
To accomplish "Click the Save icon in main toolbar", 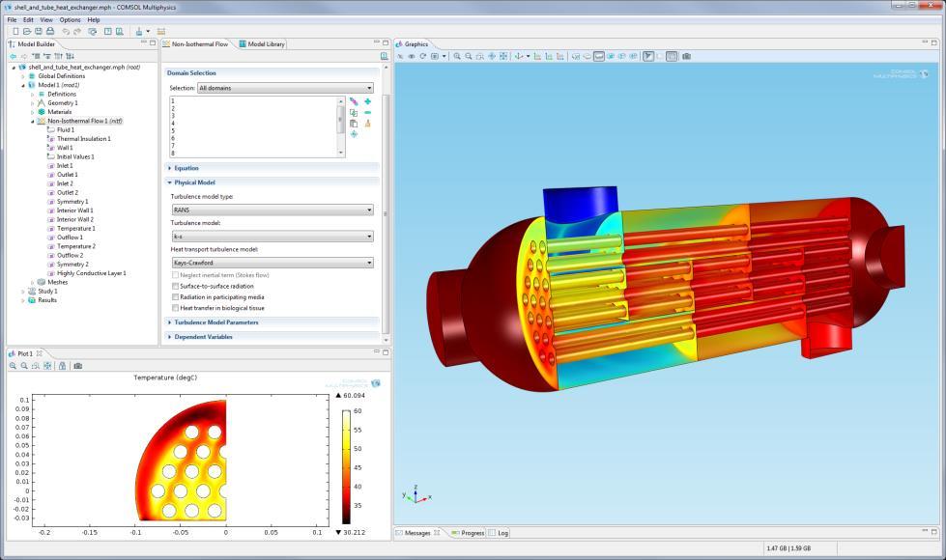I will (39, 31).
